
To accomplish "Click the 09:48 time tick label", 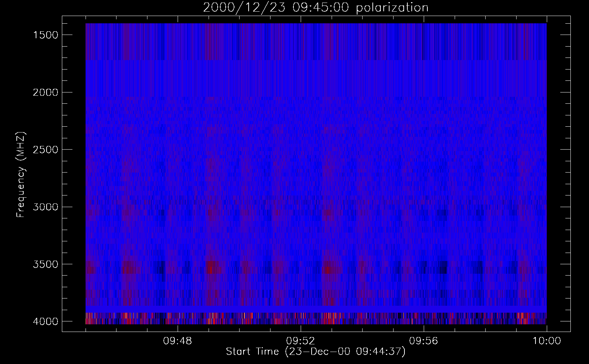I will pyautogui.click(x=178, y=341).
